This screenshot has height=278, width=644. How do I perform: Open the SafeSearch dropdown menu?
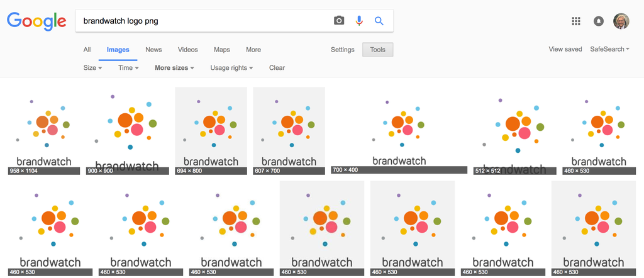coord(609,49)
